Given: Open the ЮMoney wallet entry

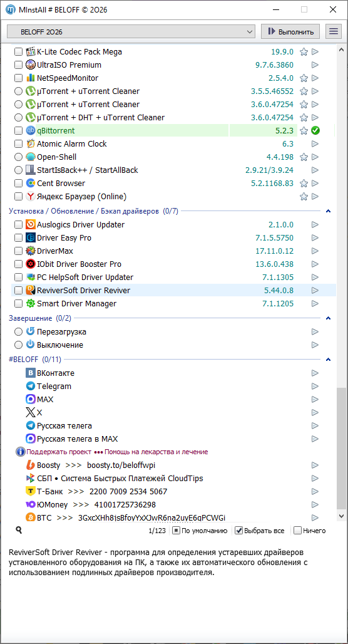Looking at the screenshot, I should pos(96,504).
